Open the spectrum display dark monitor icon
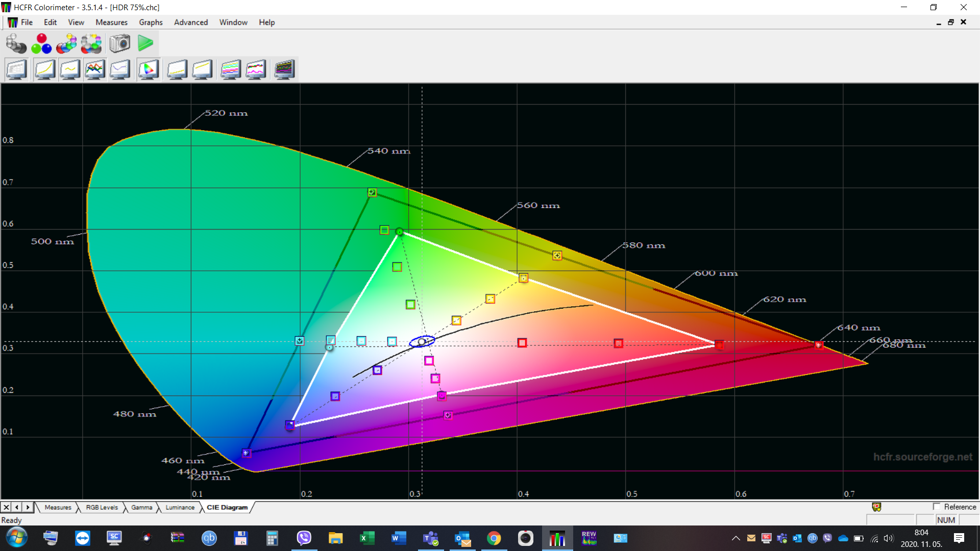 pyautogui.click(x=284, y=69)
